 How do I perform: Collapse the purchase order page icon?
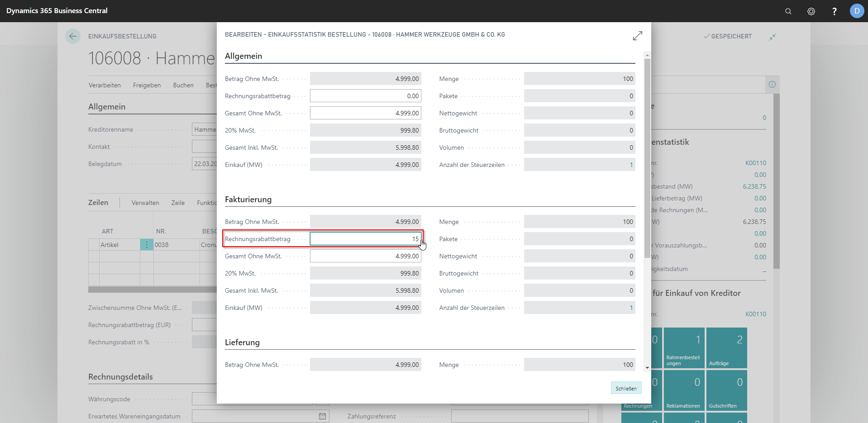tap(773, 37)
